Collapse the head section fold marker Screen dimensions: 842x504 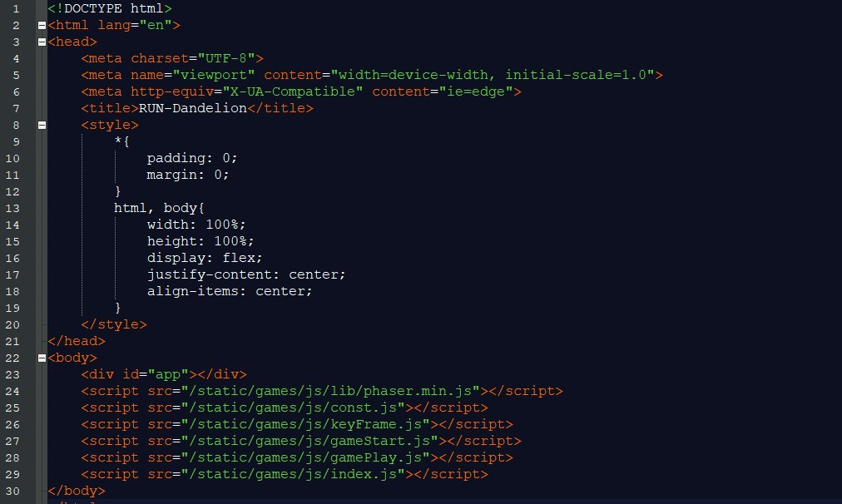click(42, 42)
